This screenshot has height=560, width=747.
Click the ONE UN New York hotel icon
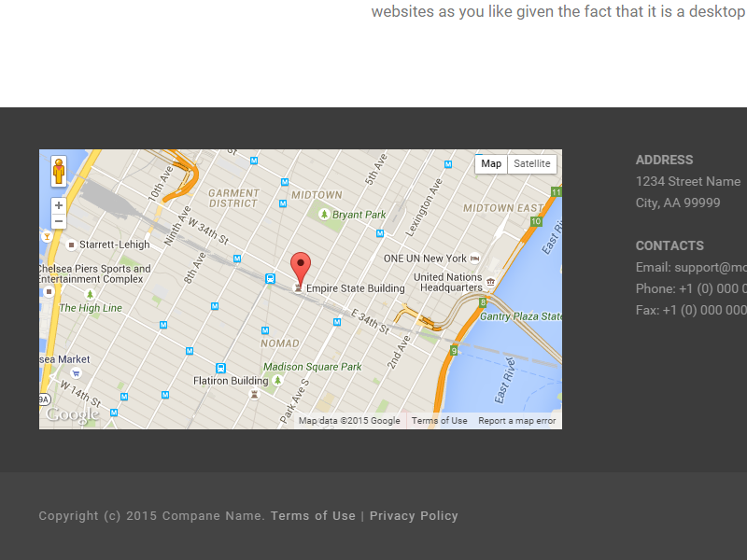pos(474,259)
